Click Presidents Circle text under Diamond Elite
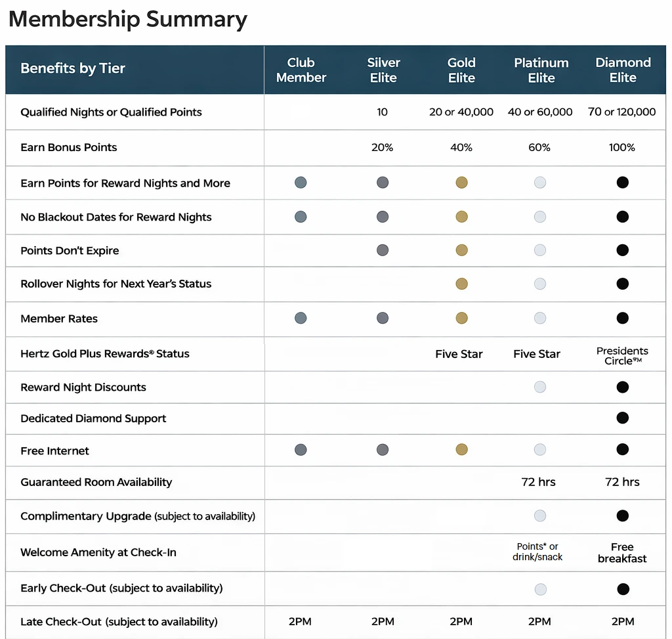 coord(622,355)
